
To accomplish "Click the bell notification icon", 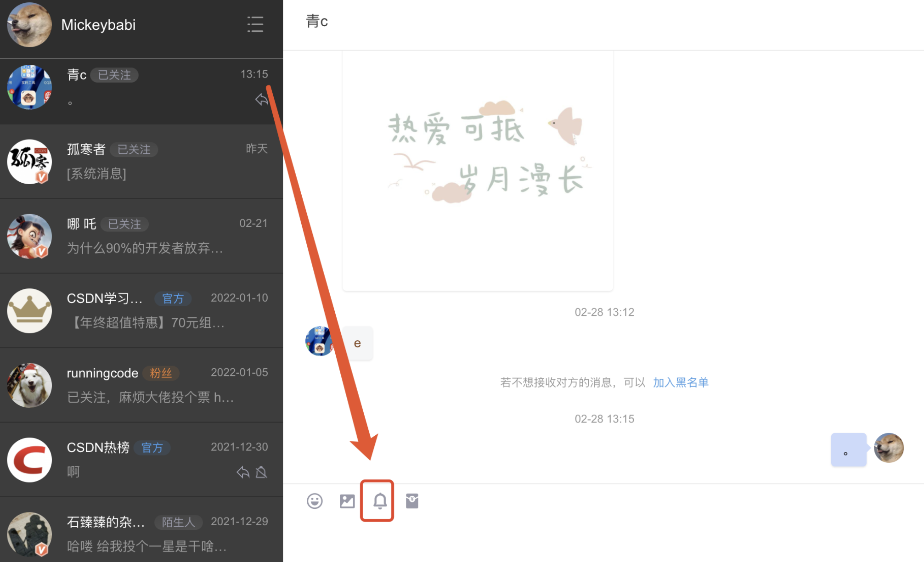I will 379,501.
